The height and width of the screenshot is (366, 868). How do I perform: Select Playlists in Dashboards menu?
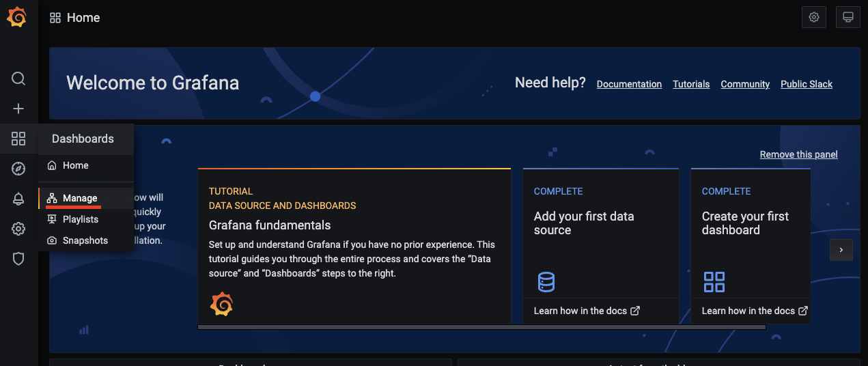tap(86, 219)
